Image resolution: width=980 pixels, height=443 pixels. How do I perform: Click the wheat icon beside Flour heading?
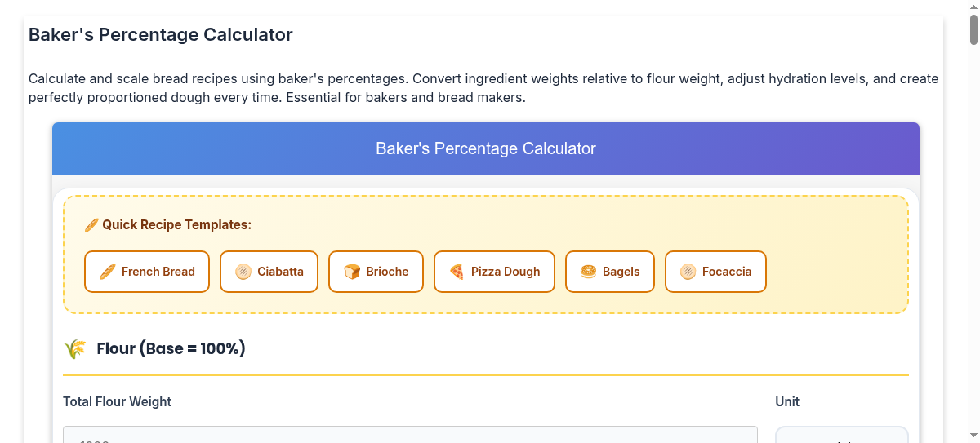[x=75, y=349]
